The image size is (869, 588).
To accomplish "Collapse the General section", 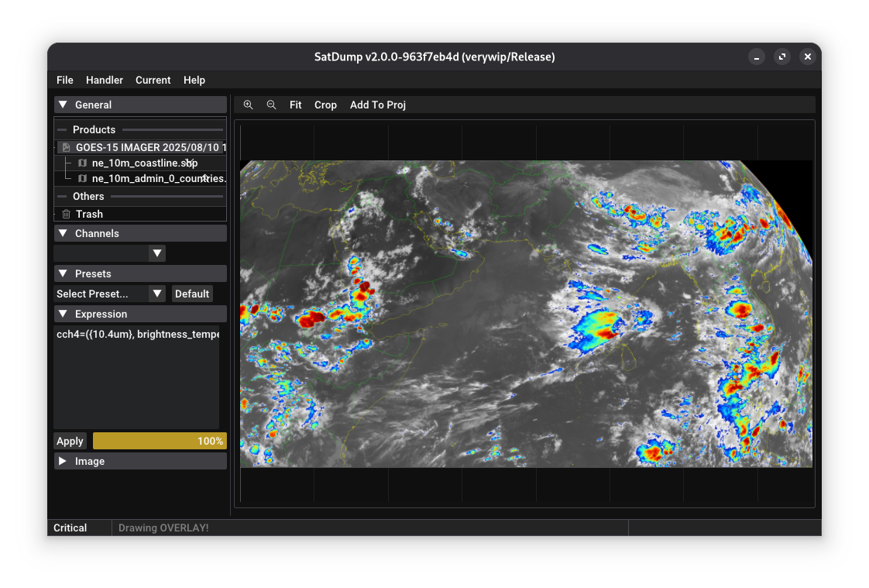I will (x=63, y=105).
